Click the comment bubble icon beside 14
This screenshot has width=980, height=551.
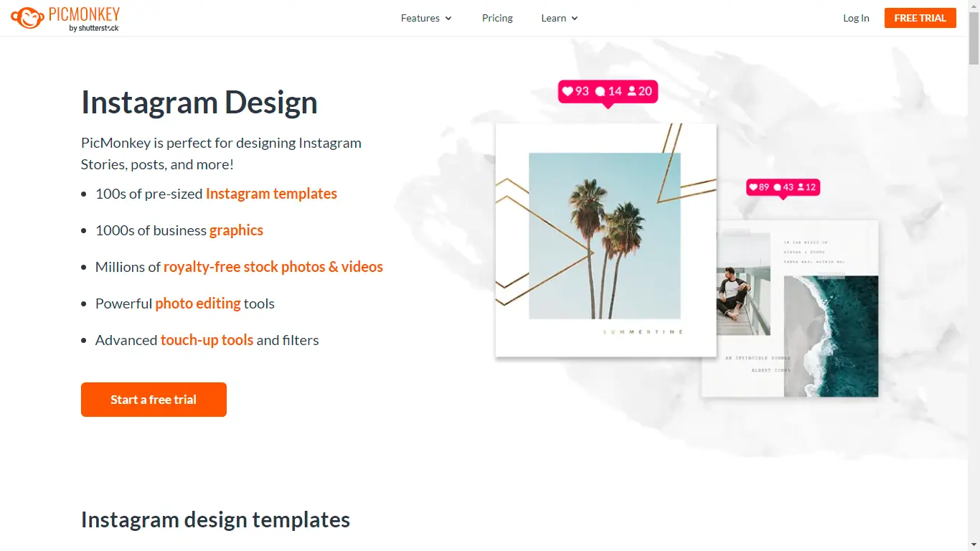point(600,91)
